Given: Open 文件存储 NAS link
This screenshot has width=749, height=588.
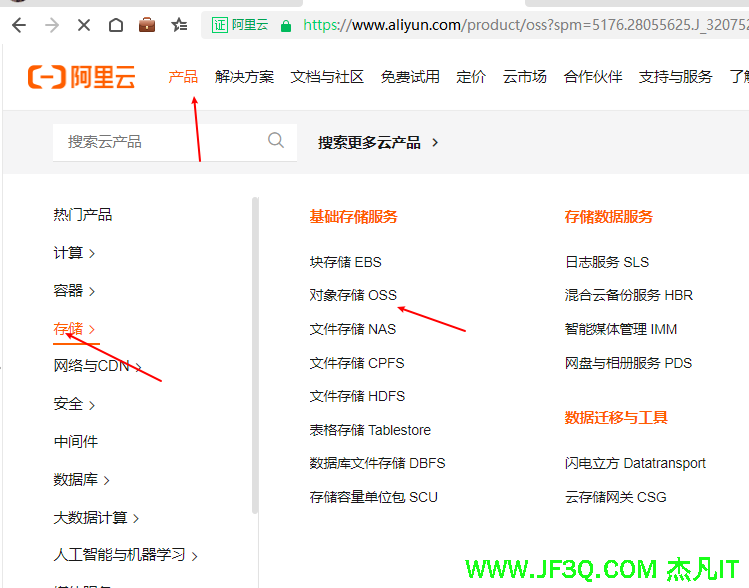Looking at the screenshot, I should [x=353, y=329].
